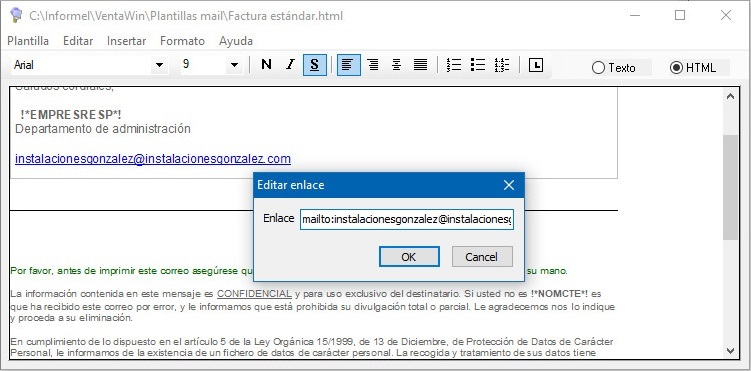Image resolution: width=751 pixels, height=371 pixels.
Task: Center the text alignment
Action: [x=397, y=65]
